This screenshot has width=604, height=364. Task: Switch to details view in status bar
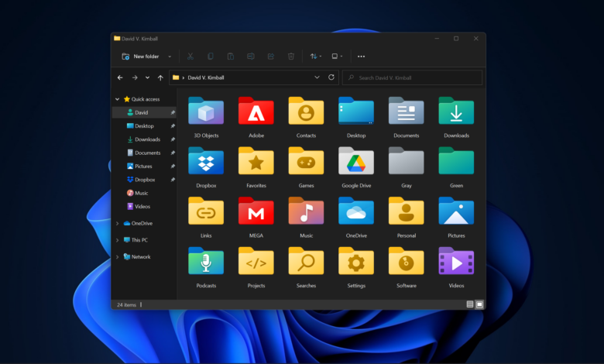click(470, 304)
